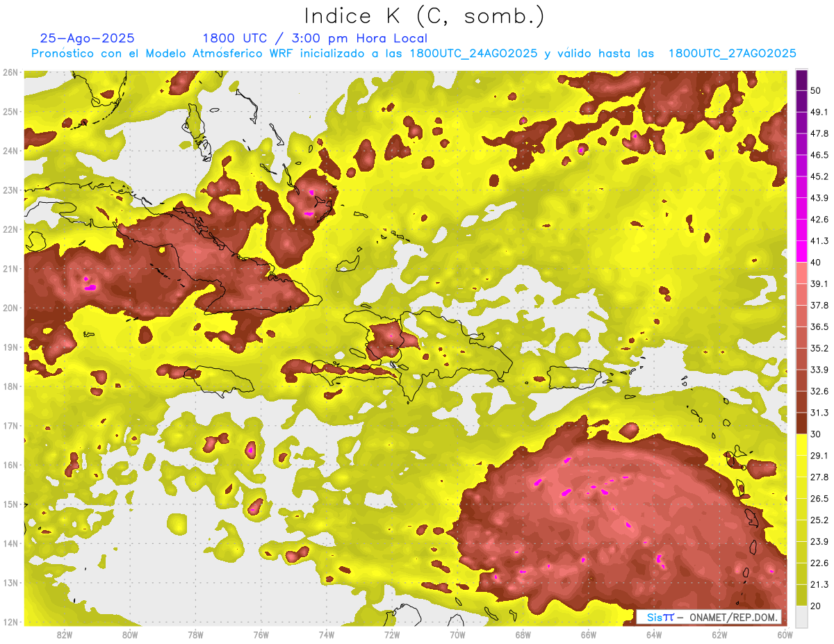Click the colorbar value "37.8"
This screenshot has width=834, height=644.
point(819,305)
